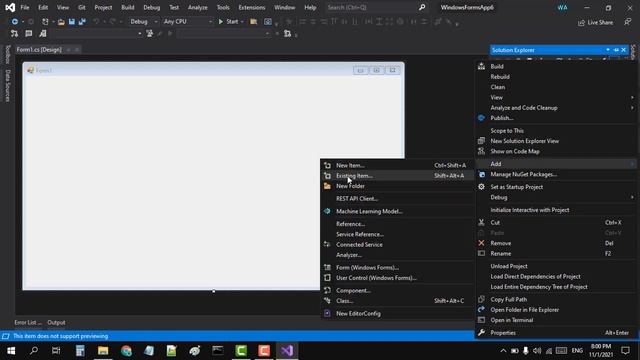The image size is (640, 360).
Task: Open File Explorer from taskbar
Action: point(103,351)
